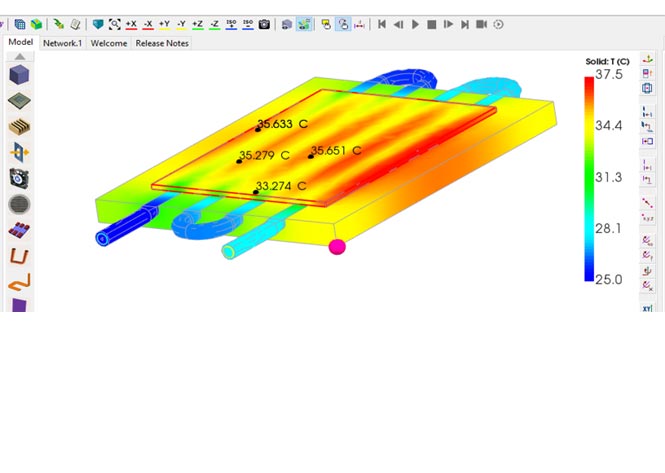Click the 35.651 C probe label
This screenshot has height=473, width=665.
(x=336, y=151)
